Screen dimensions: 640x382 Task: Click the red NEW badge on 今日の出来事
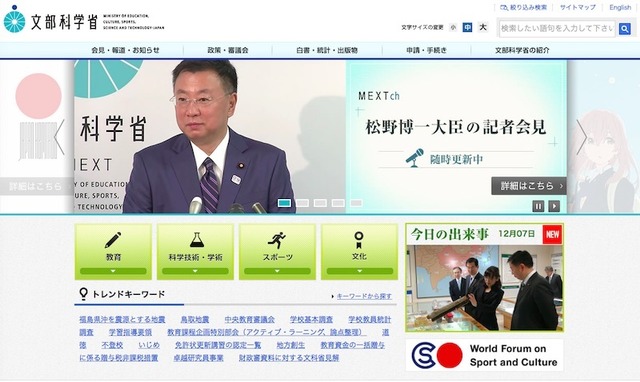pos(553,234)
